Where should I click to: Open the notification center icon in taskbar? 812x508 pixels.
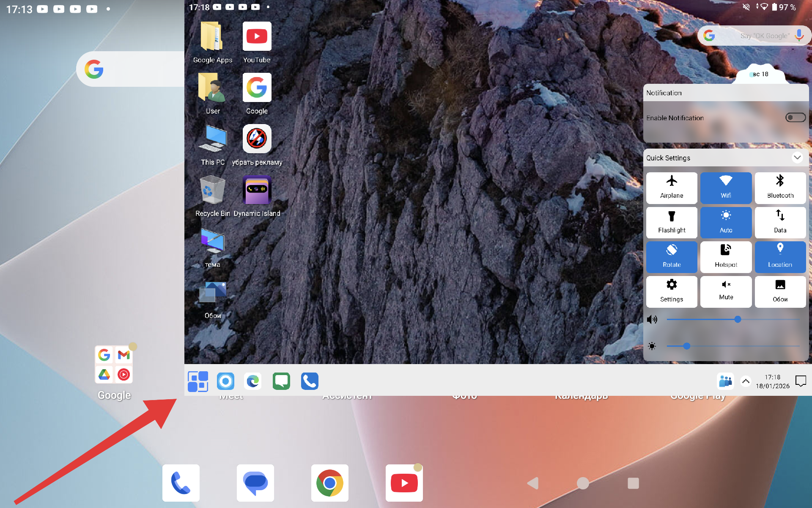click(x=801, y=381)
